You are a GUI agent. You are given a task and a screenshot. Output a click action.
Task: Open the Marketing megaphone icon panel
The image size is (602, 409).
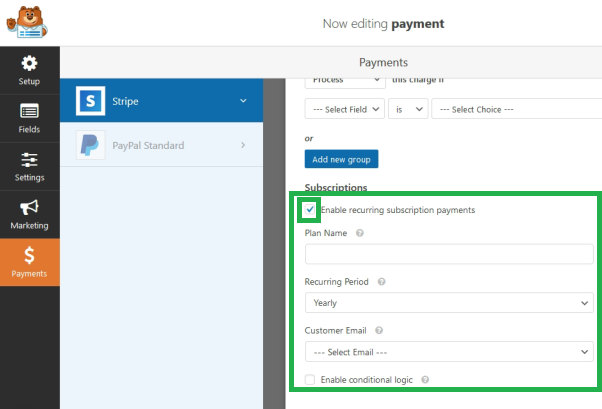tap(30, 214)
